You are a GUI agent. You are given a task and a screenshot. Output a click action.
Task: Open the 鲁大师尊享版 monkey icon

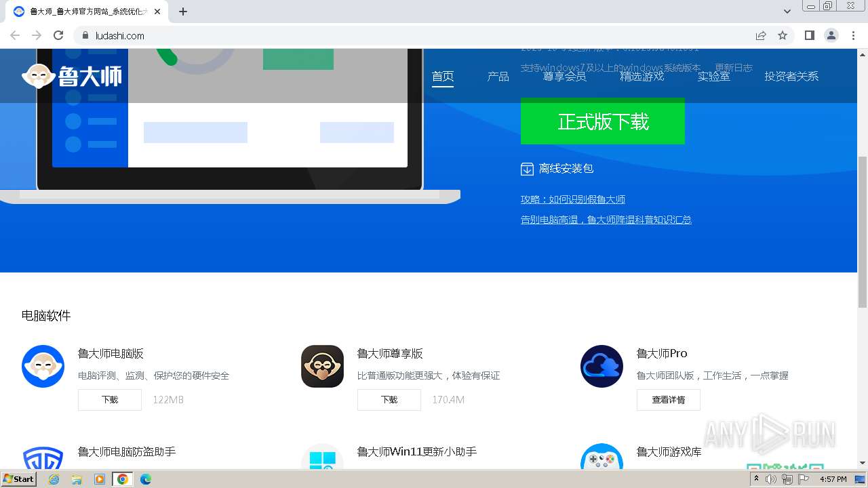pyautogui.click(x=322, y=366)
